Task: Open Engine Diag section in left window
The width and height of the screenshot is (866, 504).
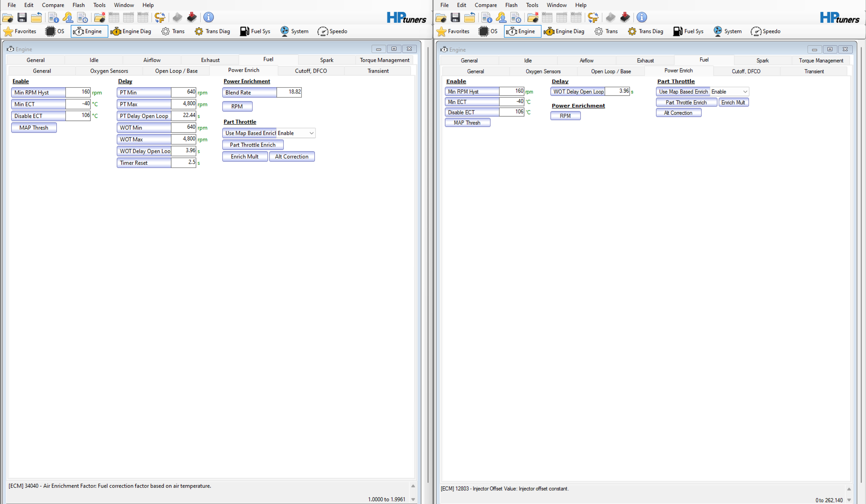Action: point(131,31)
